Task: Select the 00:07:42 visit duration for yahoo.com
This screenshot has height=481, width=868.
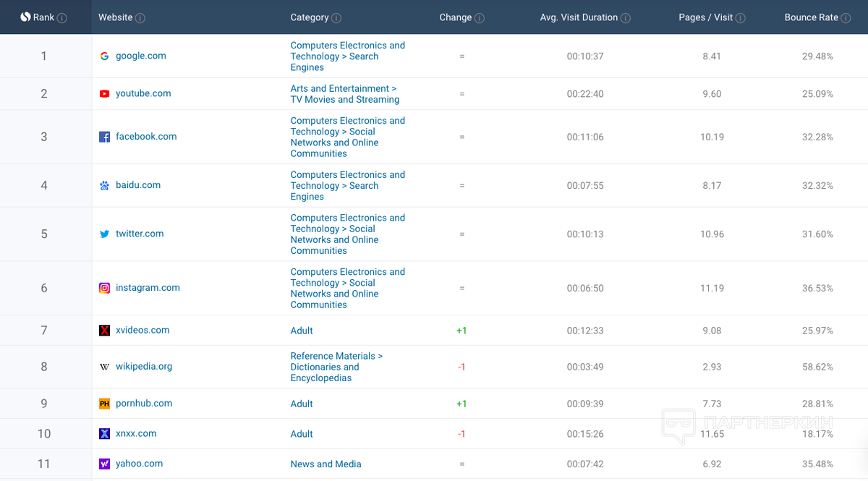Action: 585,464
